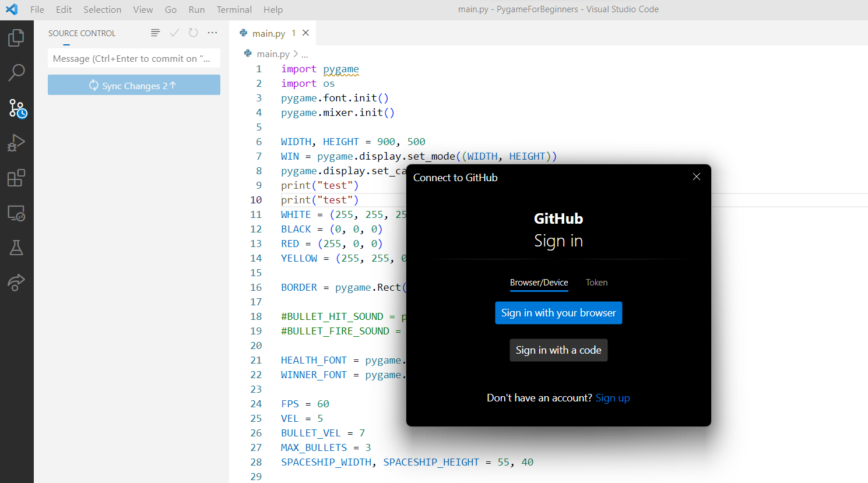Open the Help menu

coord(273,9)
